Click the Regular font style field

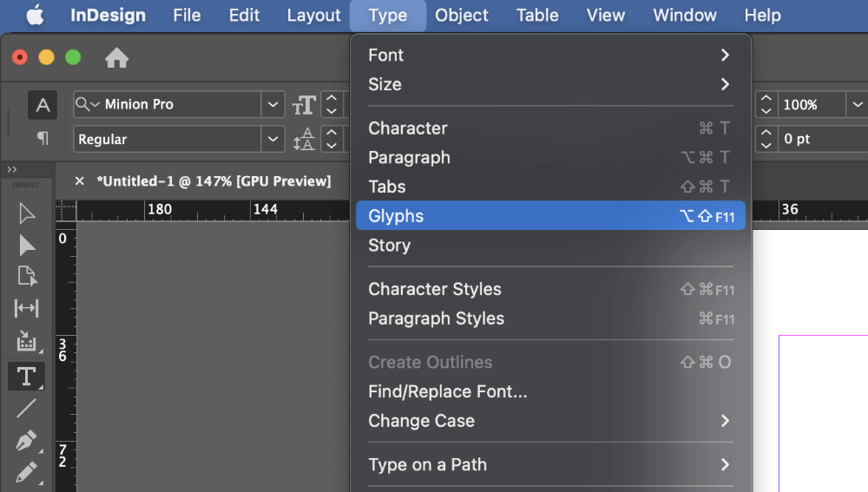[x=168, y=139]
